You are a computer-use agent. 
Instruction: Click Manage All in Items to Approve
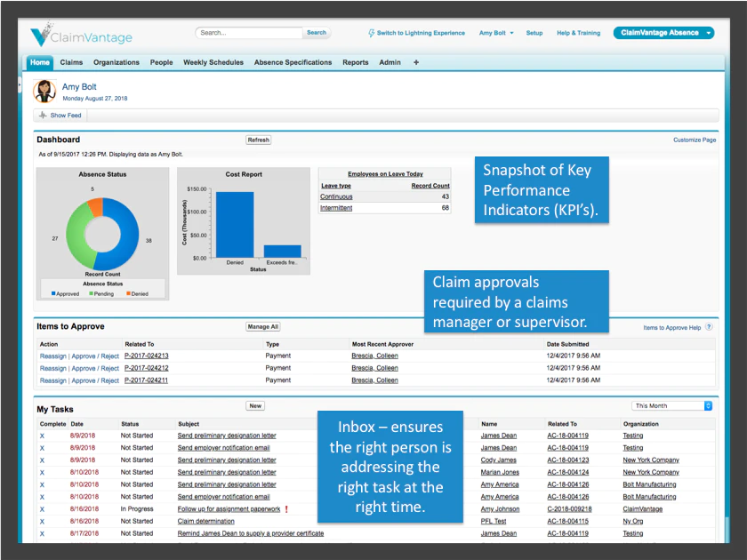263,327
